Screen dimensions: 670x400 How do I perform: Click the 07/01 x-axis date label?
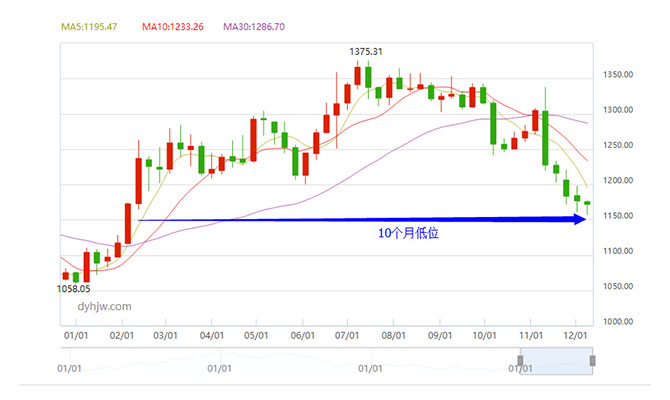pos(347,335)
